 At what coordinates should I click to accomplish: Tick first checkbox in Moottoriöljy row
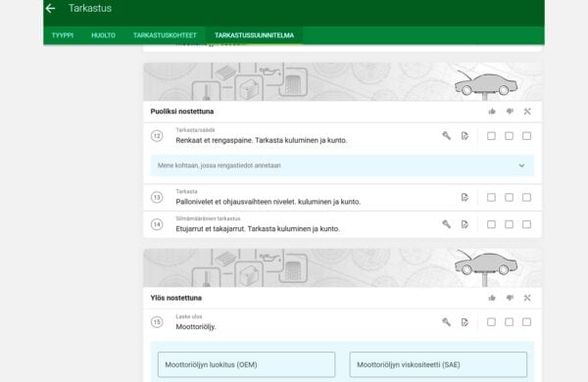click(491, 322)
